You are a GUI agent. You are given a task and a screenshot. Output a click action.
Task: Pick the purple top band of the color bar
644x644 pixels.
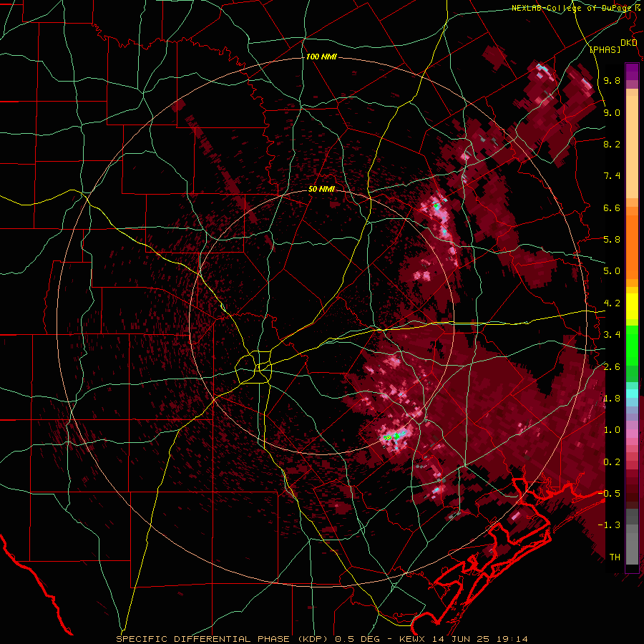pyautogui.click(x=632, y=72)
